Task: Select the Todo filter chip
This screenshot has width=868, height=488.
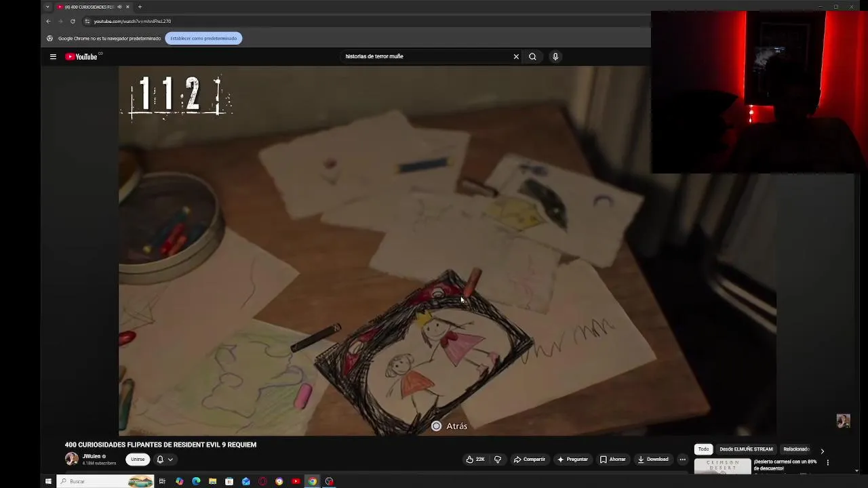Action: tap(703, 449)
